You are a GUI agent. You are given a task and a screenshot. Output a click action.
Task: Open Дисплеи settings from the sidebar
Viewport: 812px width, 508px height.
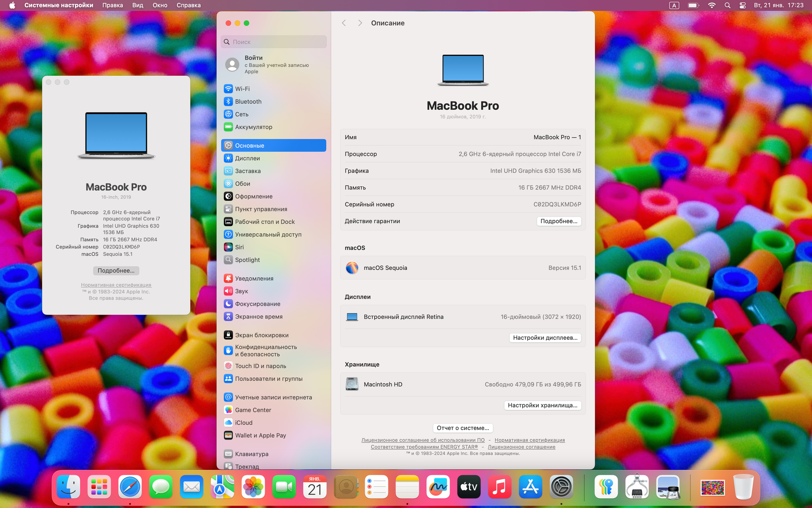248,158
